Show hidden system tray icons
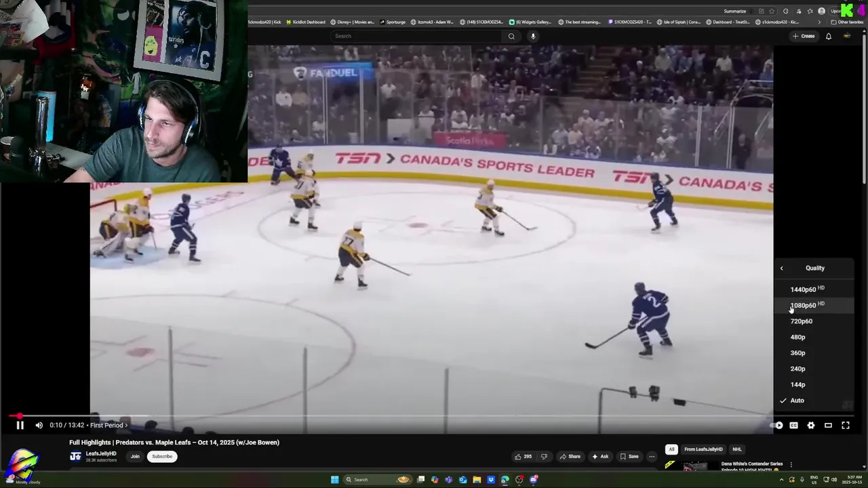 pyautogui.click(x=781, y=480)
